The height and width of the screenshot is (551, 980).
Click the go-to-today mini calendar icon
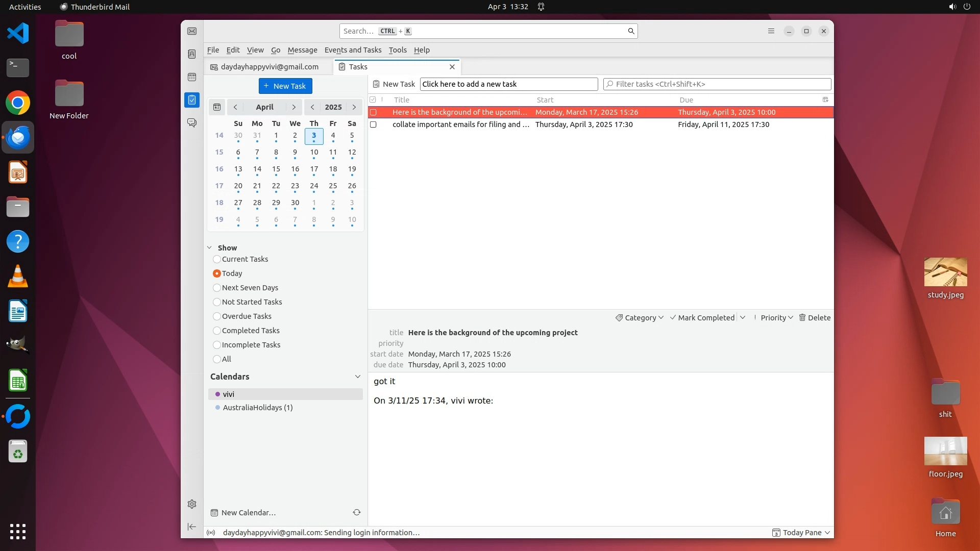click(217, 107)
